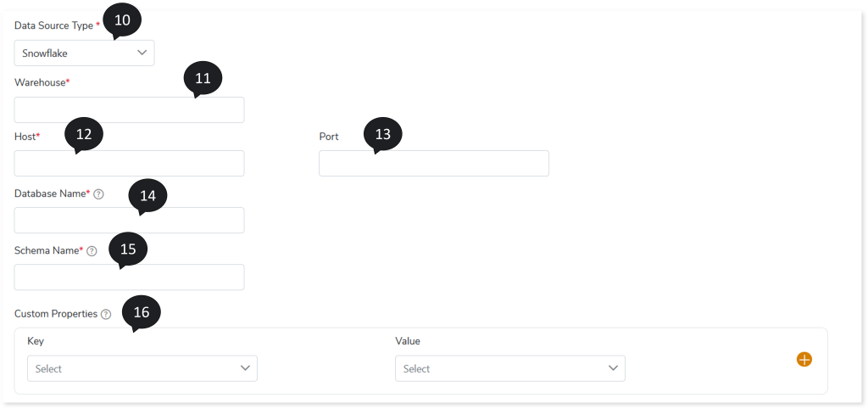Click callout marker number 15

[x=128, y=249]
